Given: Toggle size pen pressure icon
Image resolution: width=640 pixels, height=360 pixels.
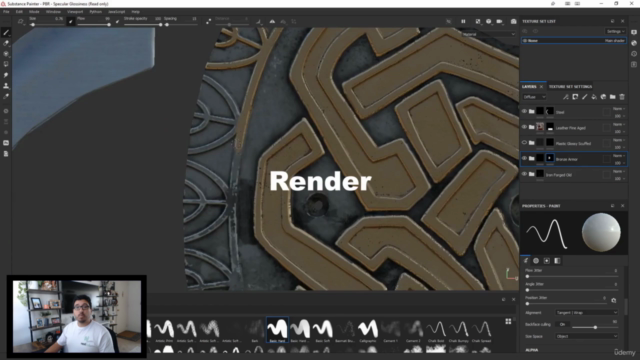Looking at the screenshot, I should pos(71,21).
